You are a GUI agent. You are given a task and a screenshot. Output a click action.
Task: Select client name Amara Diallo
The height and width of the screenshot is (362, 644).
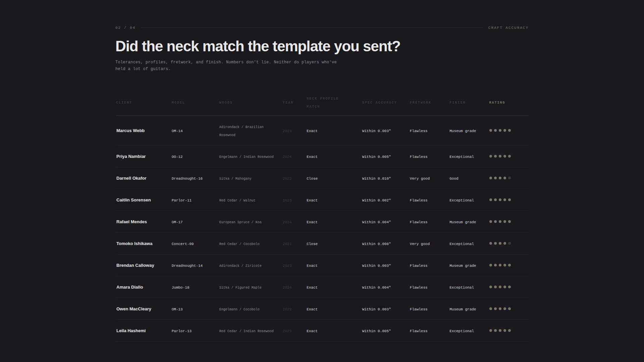click(129, 287)
